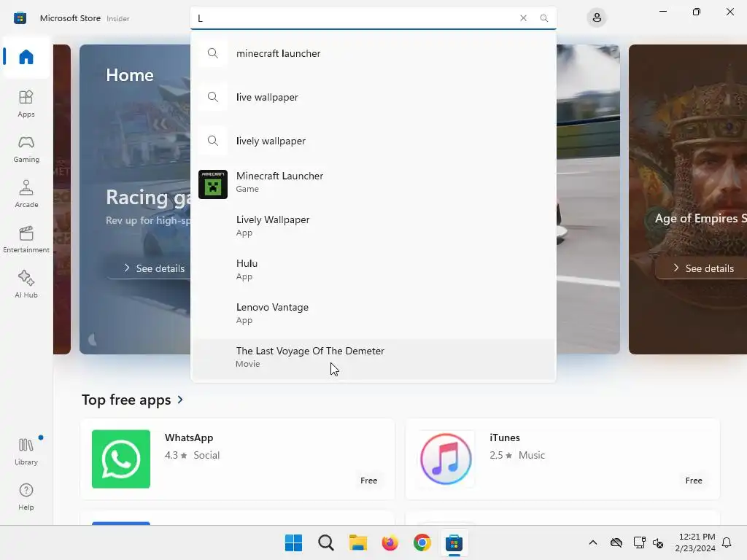Click the muted volume tray icon
This screenshot has width=747, height=560.
658,542
